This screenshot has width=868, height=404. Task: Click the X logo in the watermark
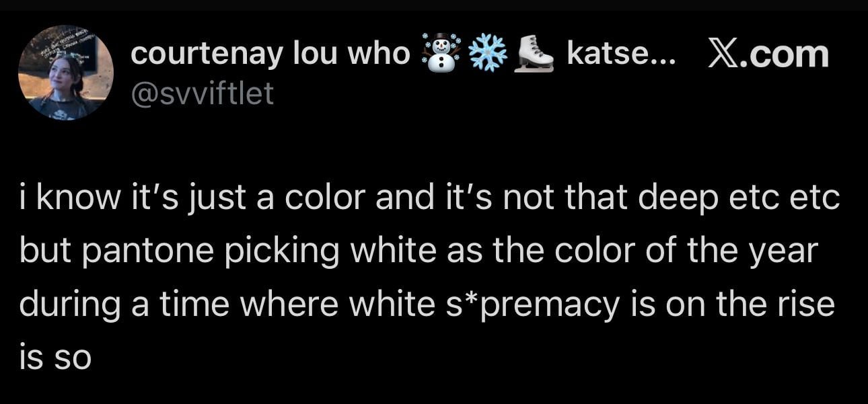pyautogui.click(x=723, y=54)
